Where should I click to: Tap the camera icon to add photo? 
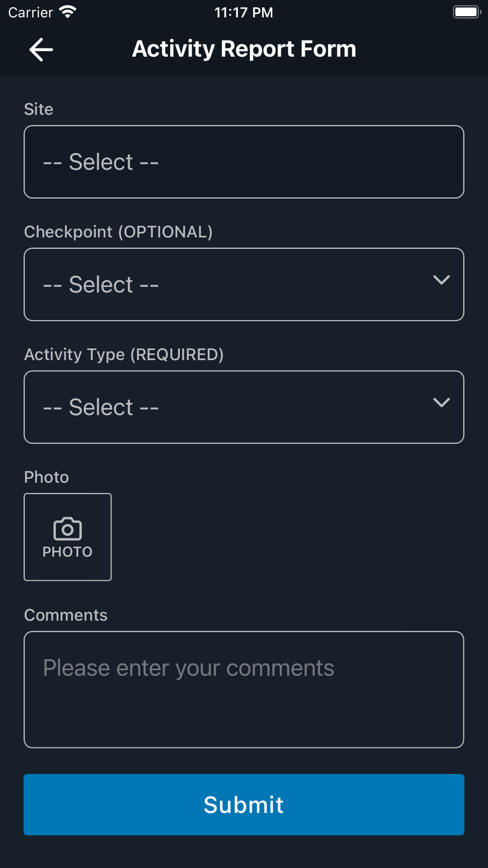(67, 529)
